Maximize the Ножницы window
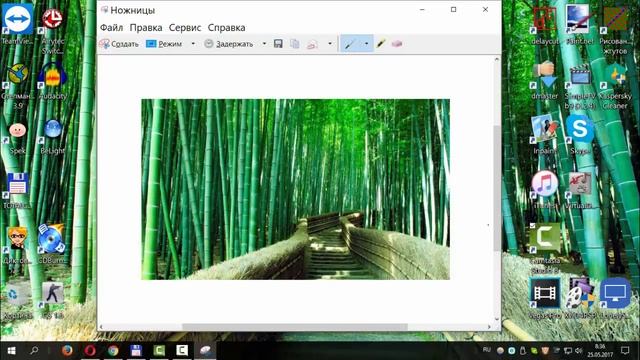Viewport: 640px width, 360px height. click(453, 9)
